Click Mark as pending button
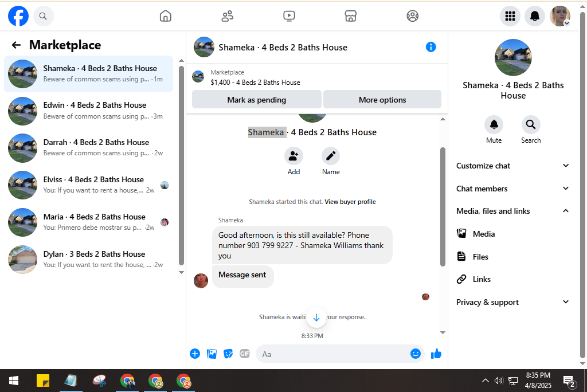The height and width of the screenshot is (392, 587). [256, 100]
